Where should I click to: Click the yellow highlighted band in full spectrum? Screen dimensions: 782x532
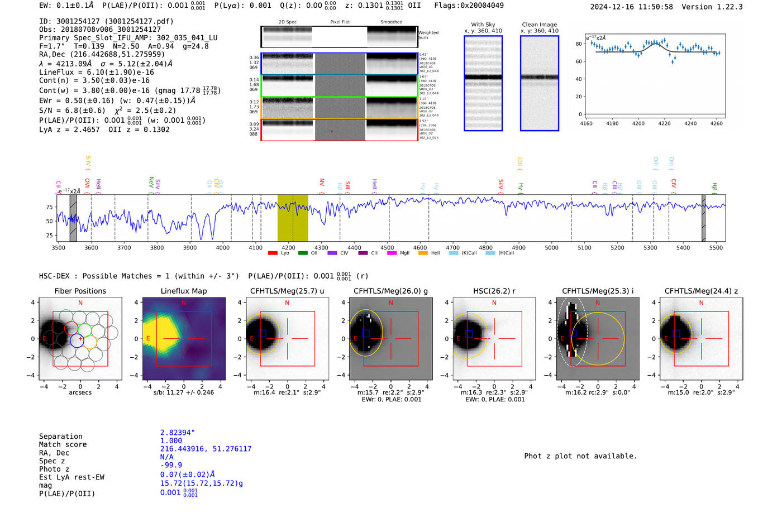coord(293,218)
